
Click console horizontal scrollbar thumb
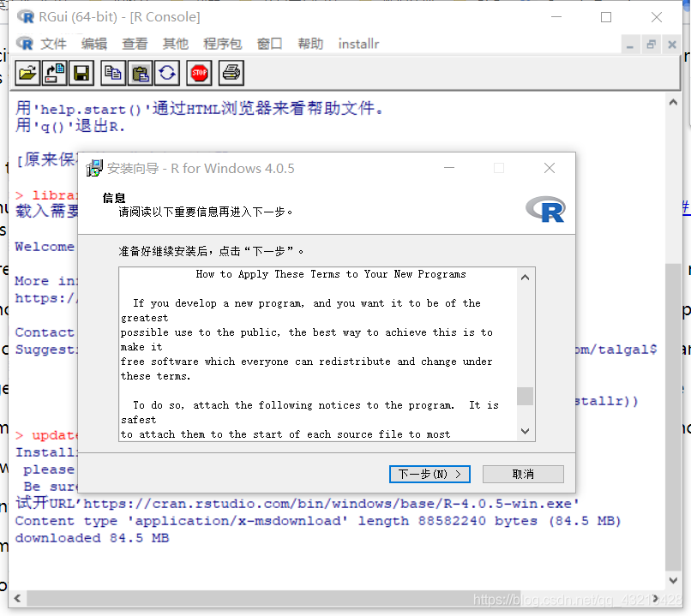273,598
